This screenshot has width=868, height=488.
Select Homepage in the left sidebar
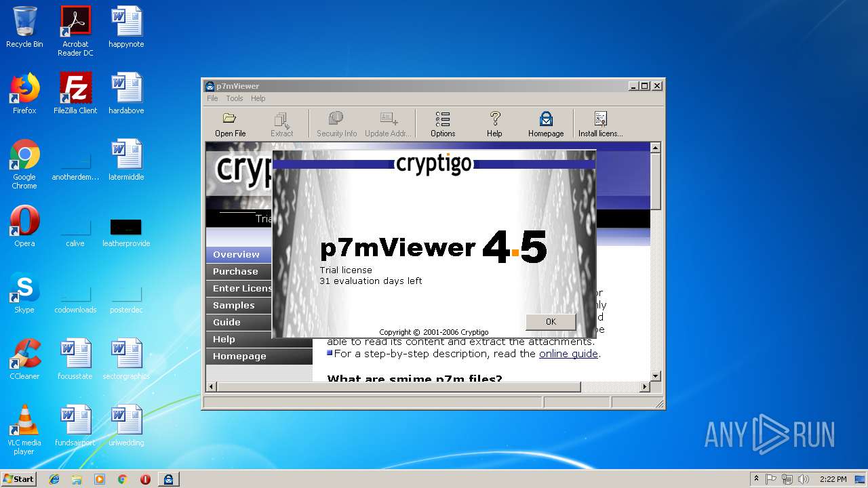pyautogui.click(x=259, y=357)
